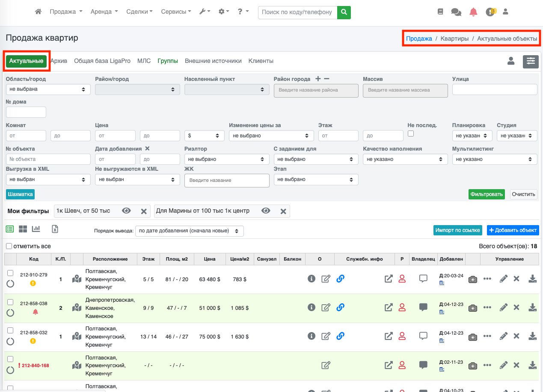Image resolution: width=543 pixels, height=392 pixels.
Task: Open statistics chart view icon
Action: 36,229
